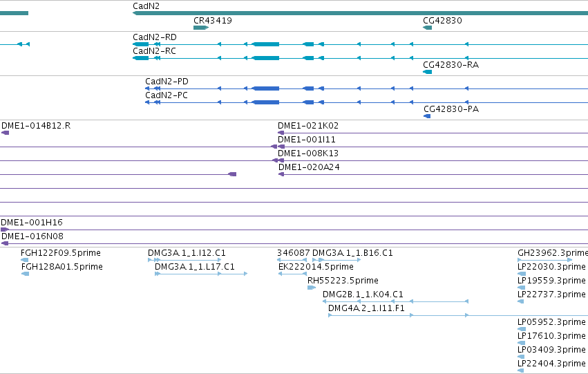Click the DME1-014B12.R clone label

[36, 126]
